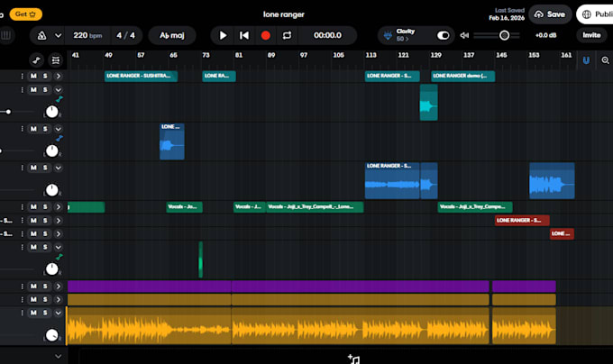This screenshot has width=613, height=364.
Task: Open the three-dot menu of the orange waveform track
Action: [22, 313]
